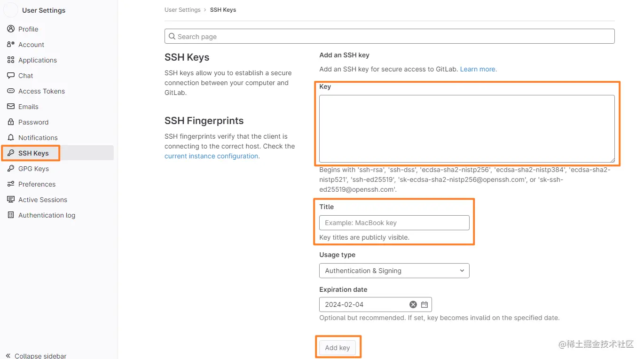Open Applications via its grid icon
The height and width of the screenshot is (359, 644).
coord(11,60)
